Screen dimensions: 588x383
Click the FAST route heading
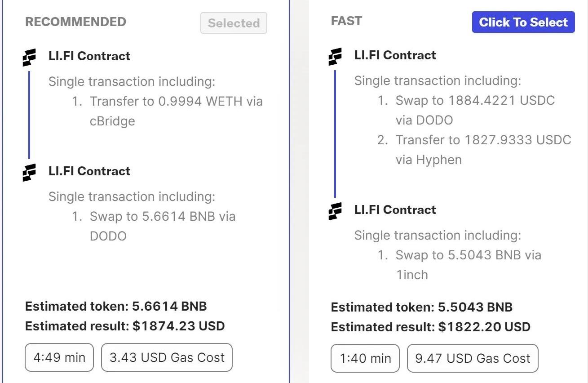pyautogui.click(x=346, y=21)
